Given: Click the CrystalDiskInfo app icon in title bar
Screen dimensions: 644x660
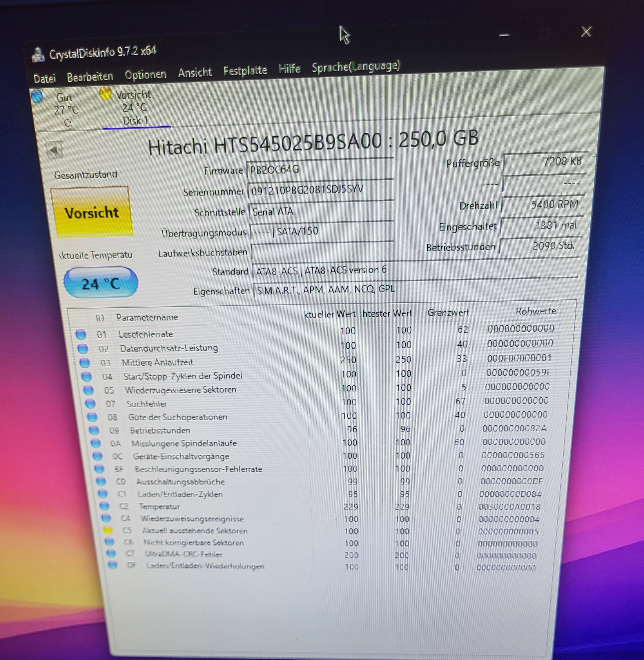Looking at the screenshot, I should click(38, 55).
